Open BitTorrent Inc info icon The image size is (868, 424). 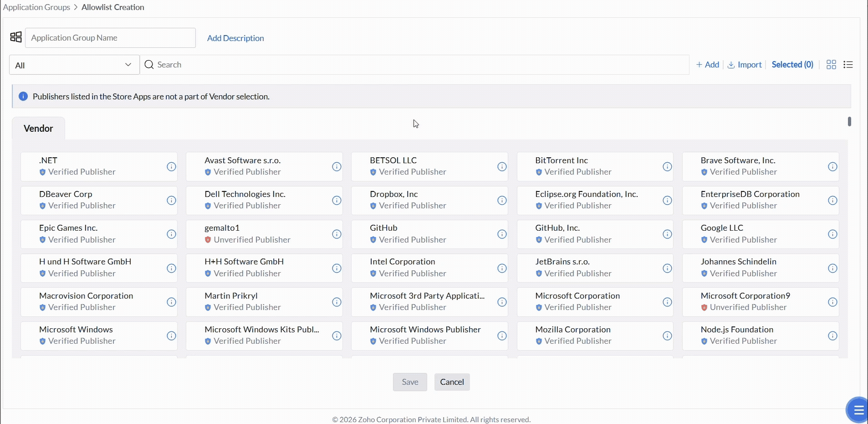click(x=667, y=166)
